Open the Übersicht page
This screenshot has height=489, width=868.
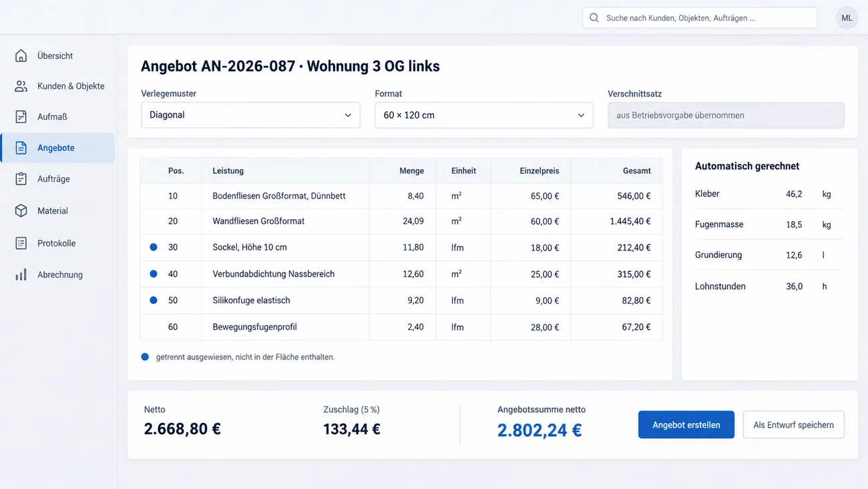coord(57,55)
